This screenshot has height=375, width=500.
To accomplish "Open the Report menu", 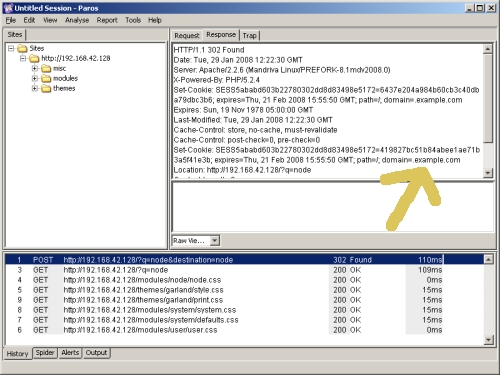I will pos(107,20).
